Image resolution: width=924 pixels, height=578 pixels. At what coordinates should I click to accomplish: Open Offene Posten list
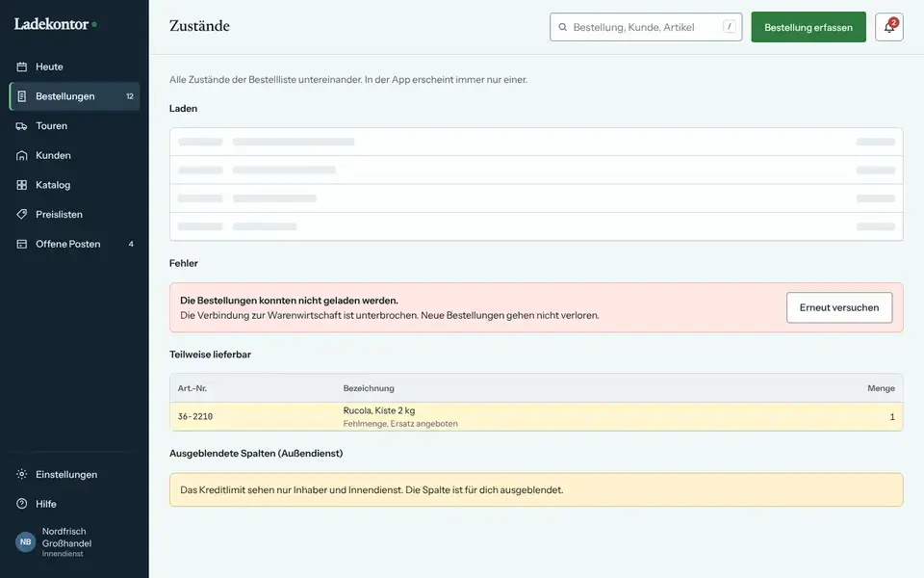[74, 244]
